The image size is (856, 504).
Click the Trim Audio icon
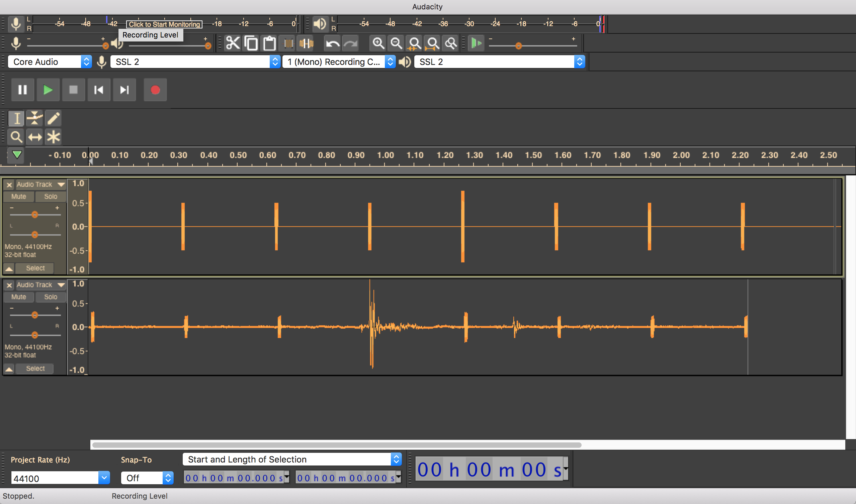point(287,43)
